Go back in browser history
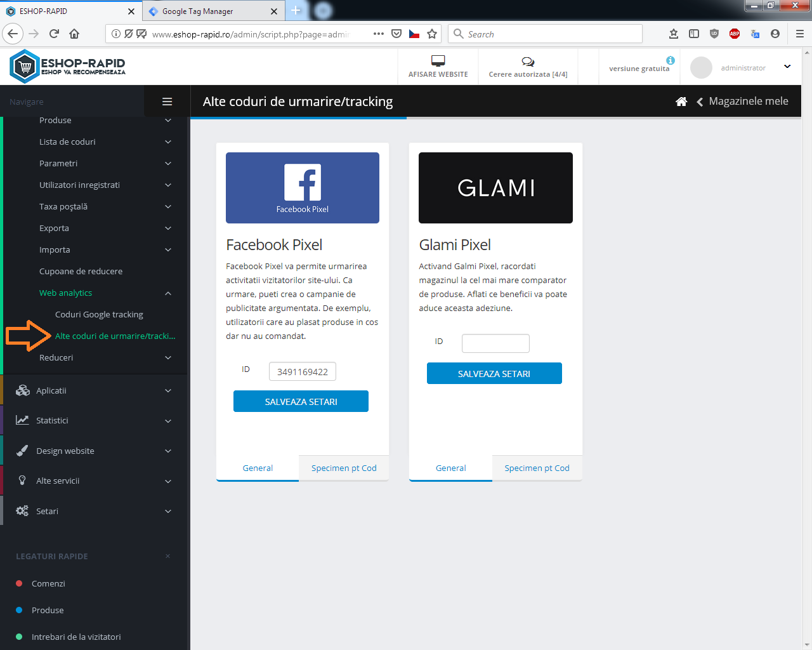812x650 pixels. (x=13, y=34)
